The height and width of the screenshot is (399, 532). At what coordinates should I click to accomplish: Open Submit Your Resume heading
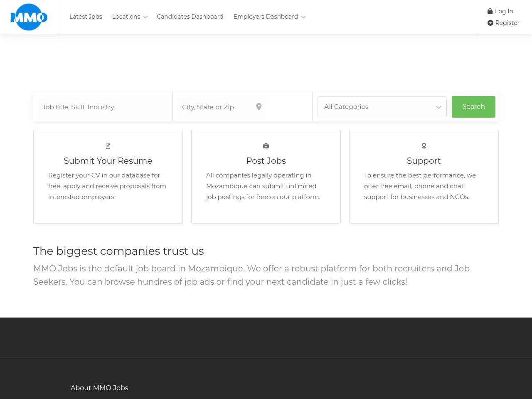coord(108,161)
